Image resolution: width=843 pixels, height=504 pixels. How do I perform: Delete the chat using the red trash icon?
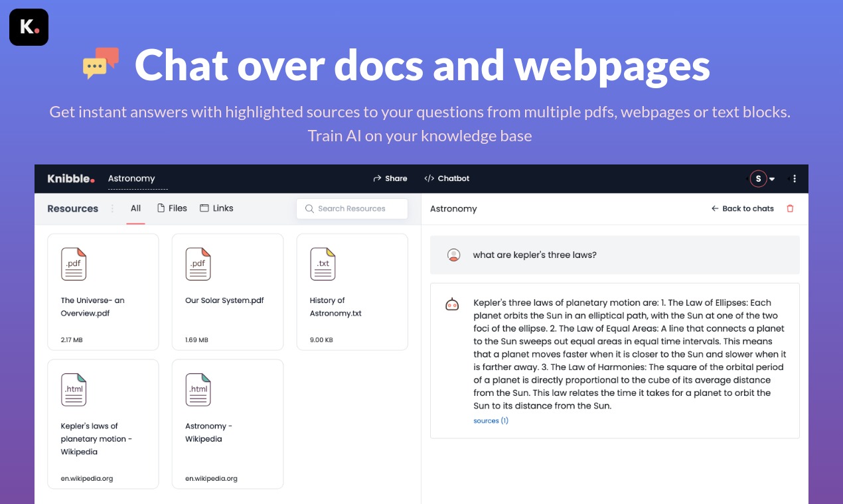(790, 208)
